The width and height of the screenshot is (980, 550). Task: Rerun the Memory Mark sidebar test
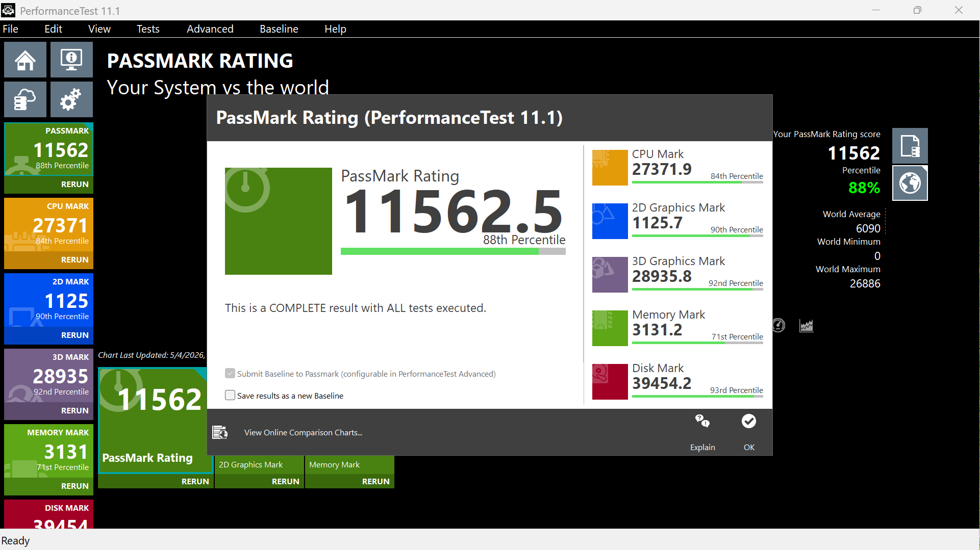tap(74, 486)
